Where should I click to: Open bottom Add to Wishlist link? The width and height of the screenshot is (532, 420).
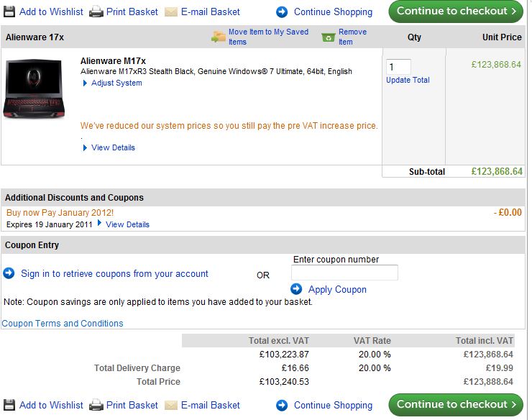coord(51,405)
